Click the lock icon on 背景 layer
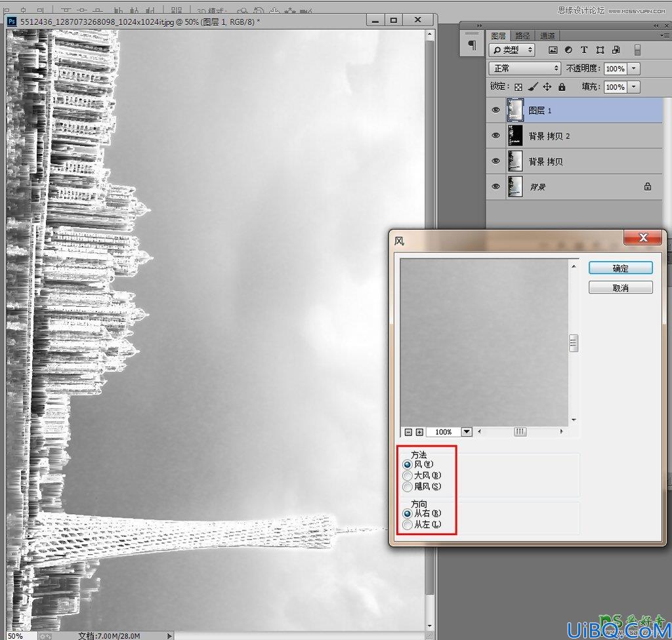 pos(648,186)
